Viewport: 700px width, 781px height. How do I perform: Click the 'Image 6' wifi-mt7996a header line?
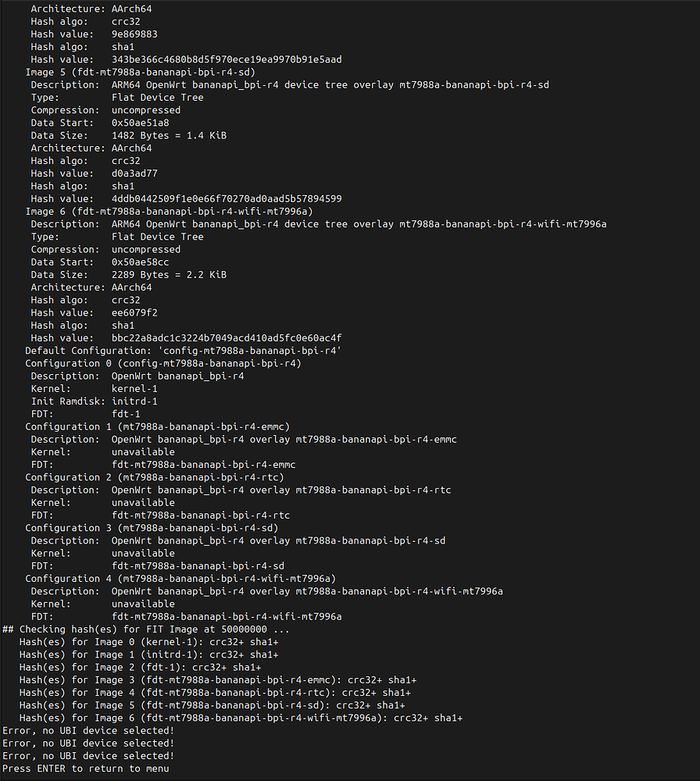click(x=169, y=212)
